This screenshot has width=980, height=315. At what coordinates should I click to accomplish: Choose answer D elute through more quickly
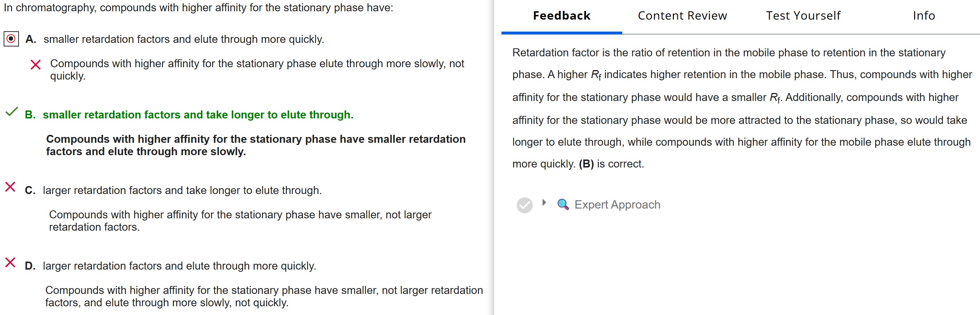coord(179,266)
